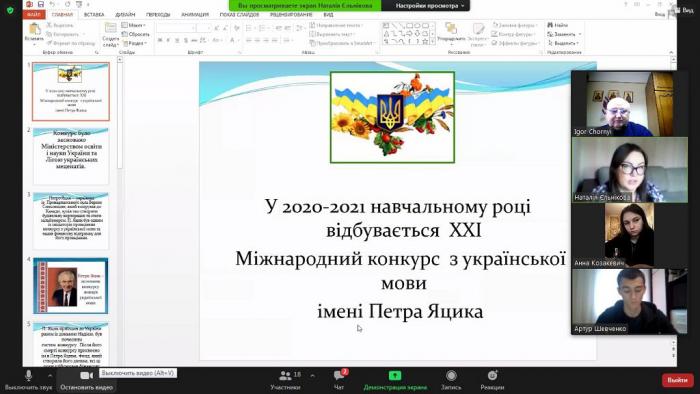Click Артур Шевченко's video tile
The width and height of the screenshot is (700, 394).
click(x=630, y=301)
